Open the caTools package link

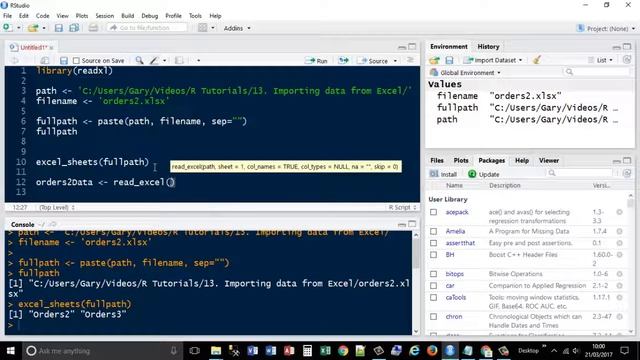(x=456, y=298)
